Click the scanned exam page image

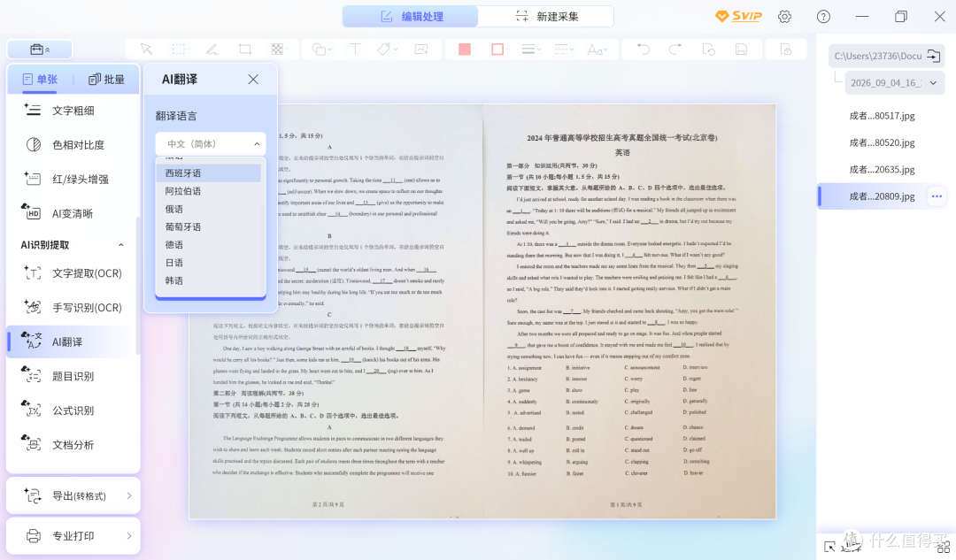click(x=482, y=311)
